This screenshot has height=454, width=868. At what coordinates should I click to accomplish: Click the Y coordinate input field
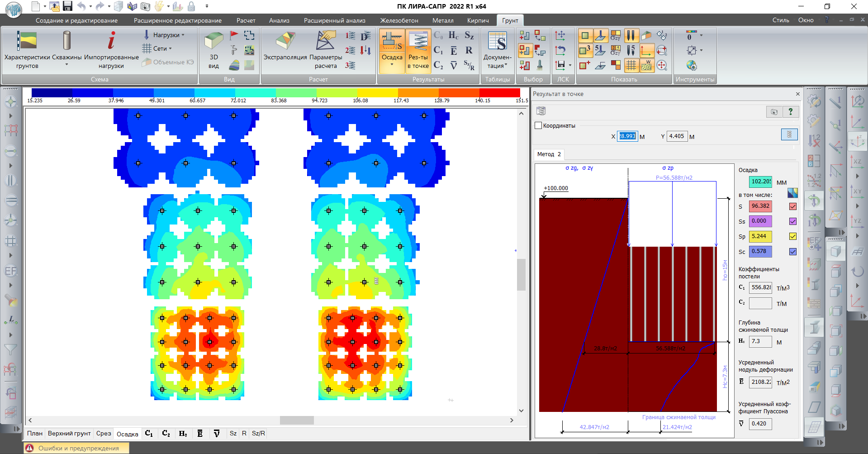click(677, 136)
